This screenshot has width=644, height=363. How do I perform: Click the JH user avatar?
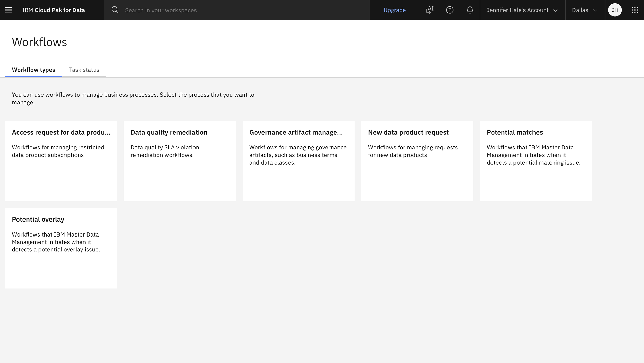coord(615,10)
